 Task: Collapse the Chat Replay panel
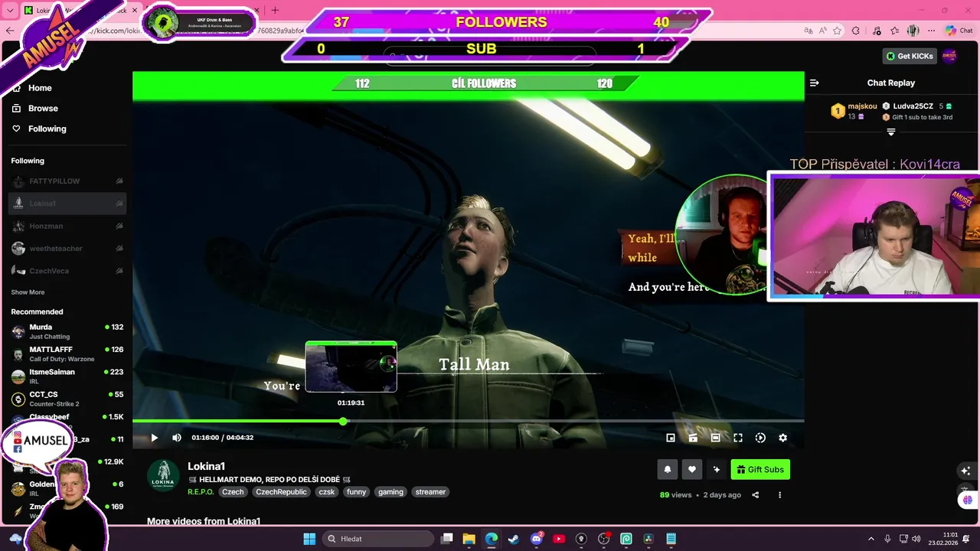pos(815,83)
